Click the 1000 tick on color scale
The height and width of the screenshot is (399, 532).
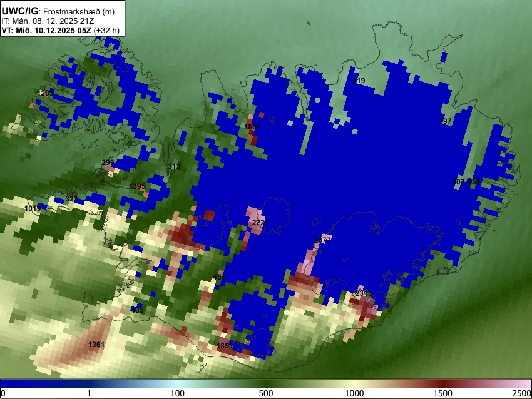tap(354, 393)
